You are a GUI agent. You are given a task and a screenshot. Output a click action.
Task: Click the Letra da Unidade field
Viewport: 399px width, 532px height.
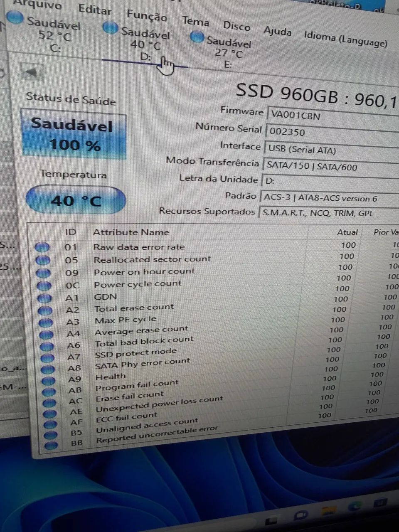tap(329, 182)
